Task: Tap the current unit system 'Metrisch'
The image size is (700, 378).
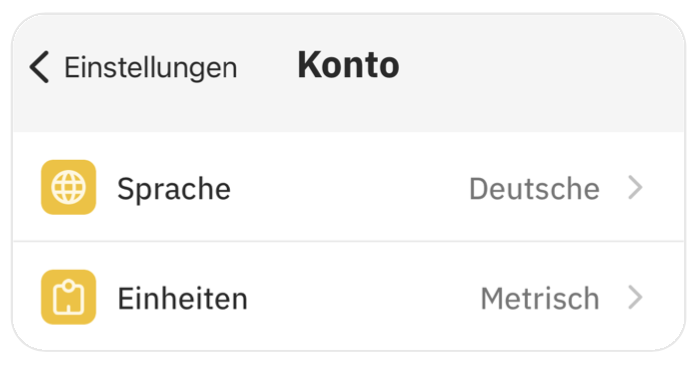Action: pyautogui.click(x=540, y=298)
